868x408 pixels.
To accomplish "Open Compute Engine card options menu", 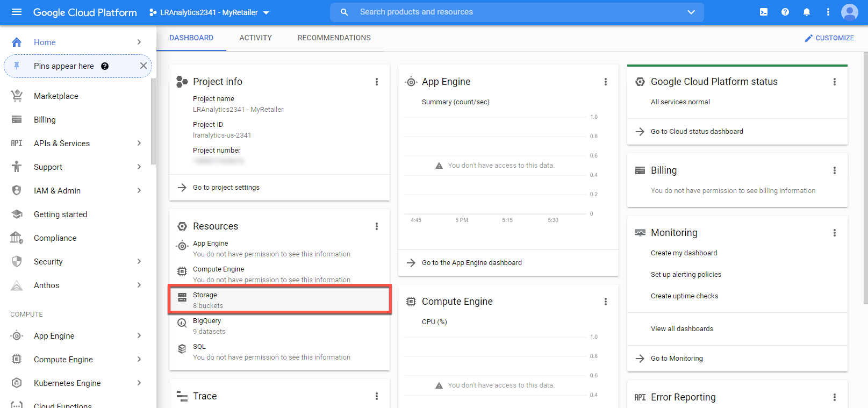I will coord(606,302).
